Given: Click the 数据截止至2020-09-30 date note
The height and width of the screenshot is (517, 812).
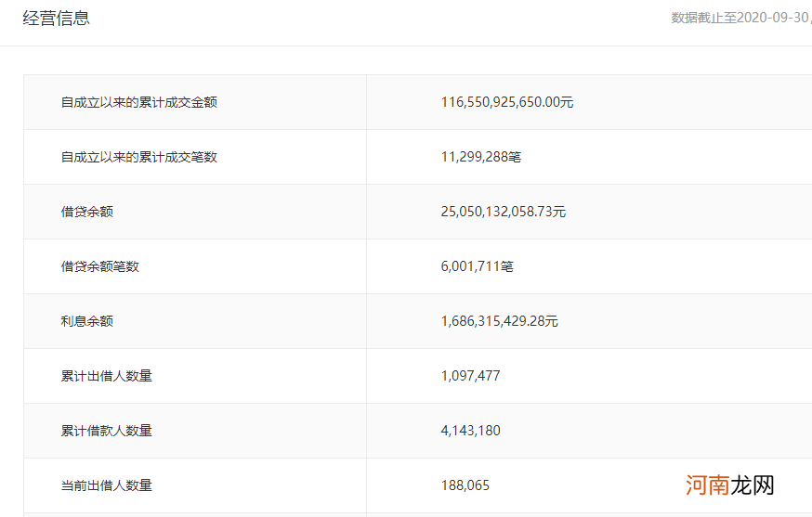Looking at the screenshot, I should pyautogui.click(x=740, y=19).
